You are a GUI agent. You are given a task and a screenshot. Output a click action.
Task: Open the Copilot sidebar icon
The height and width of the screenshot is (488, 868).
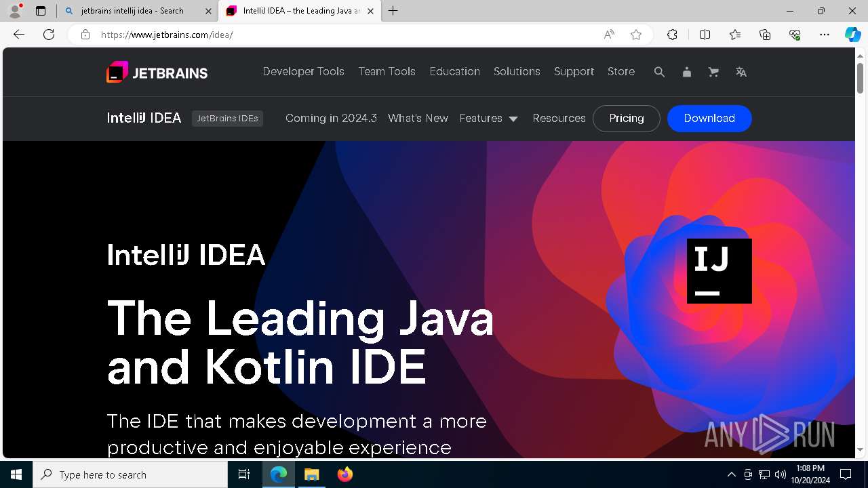[x=852, y=35]
